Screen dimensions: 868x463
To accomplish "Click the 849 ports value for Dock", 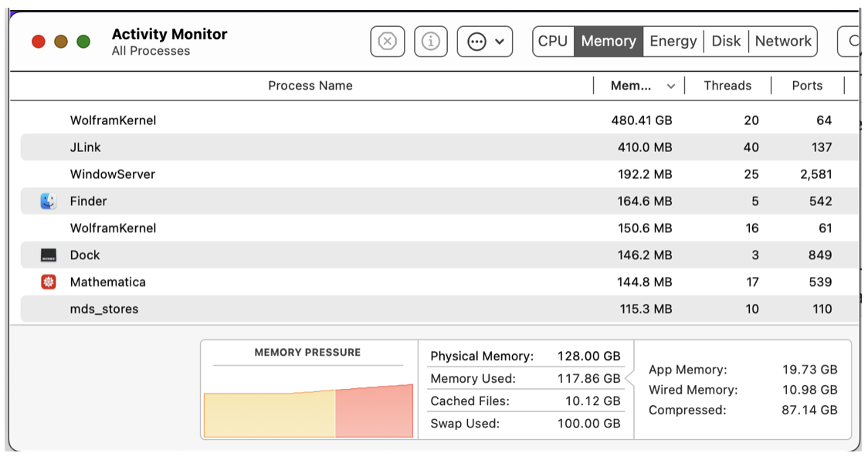I will click(x=820, y=255).
